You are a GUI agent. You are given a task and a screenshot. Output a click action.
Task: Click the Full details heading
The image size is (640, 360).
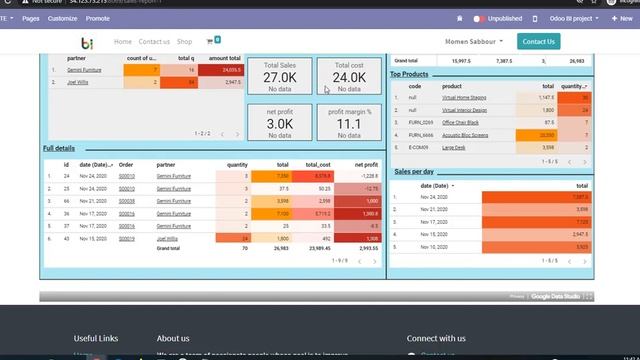59,148
